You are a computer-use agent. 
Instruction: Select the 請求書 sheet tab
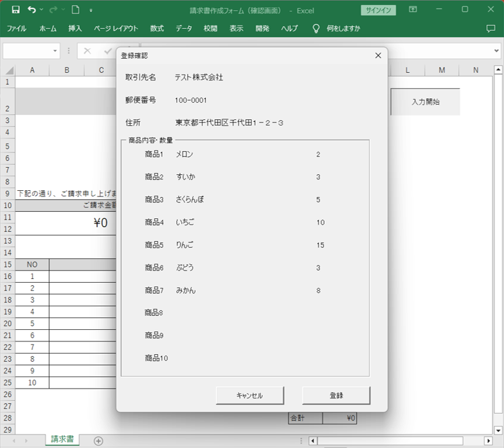coord(62,440)
